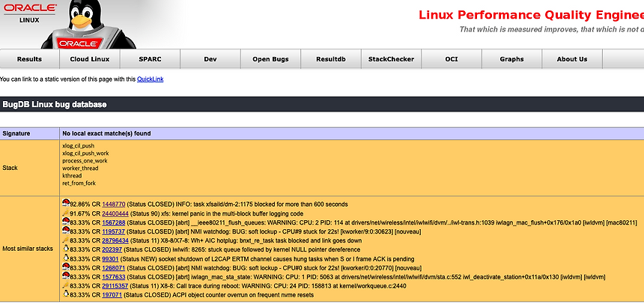Viewport: 644px width, 304px height.
Task: Click the Red Hat icon beside CR 1448770
Action: pyautogui.click(x=66, y=203)
